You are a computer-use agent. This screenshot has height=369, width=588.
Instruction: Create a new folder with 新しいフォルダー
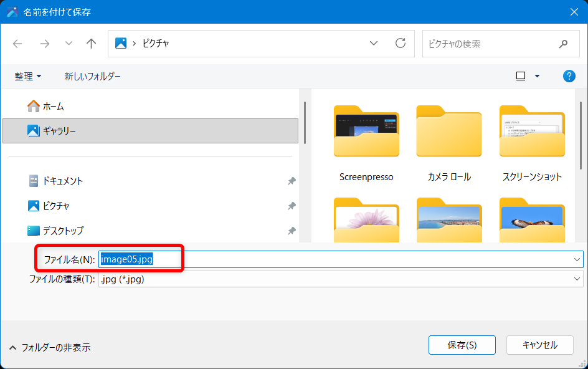pyautogui.click(x=92, y=76)
